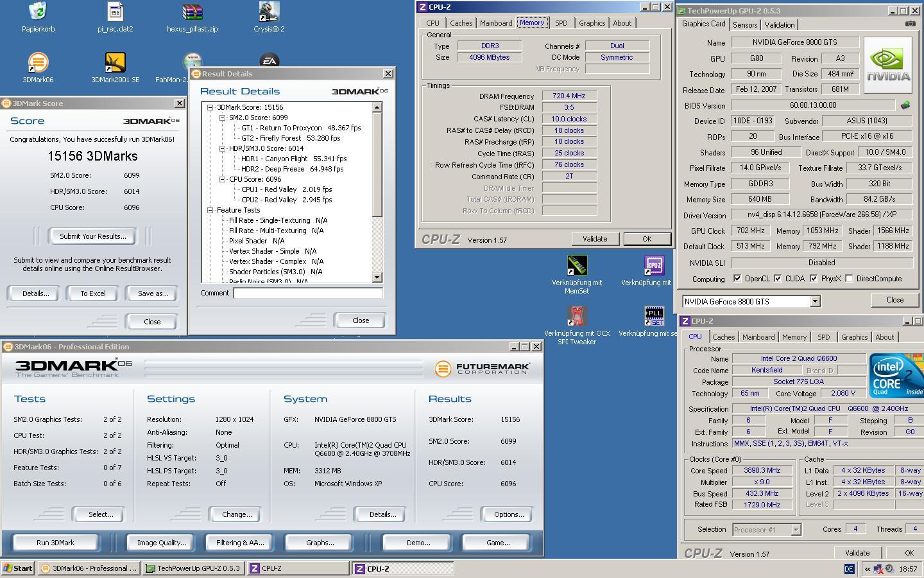Click Validate in memory CPU-Z window
The image size is (924, 578).
coord(595,239)
